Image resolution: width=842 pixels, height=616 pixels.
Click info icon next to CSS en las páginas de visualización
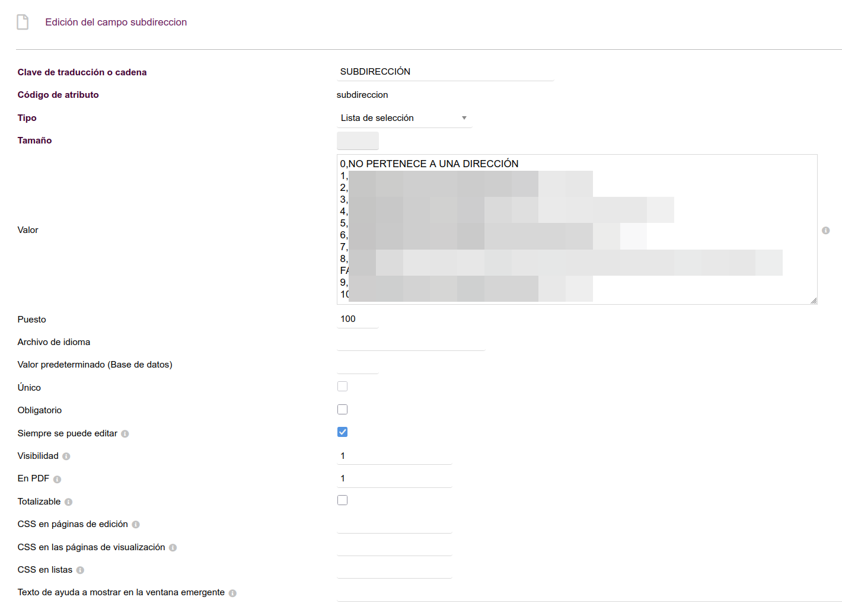(x=173, y=548)
